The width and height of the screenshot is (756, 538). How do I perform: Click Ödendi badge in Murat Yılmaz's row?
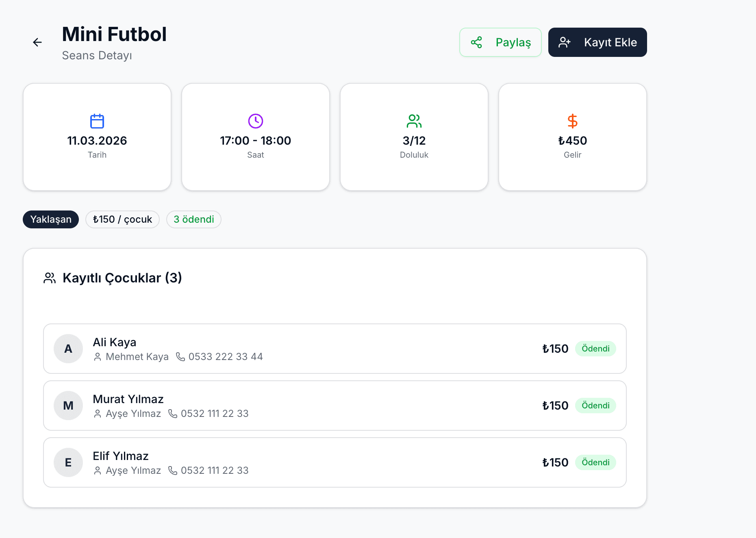pos(595,406)
